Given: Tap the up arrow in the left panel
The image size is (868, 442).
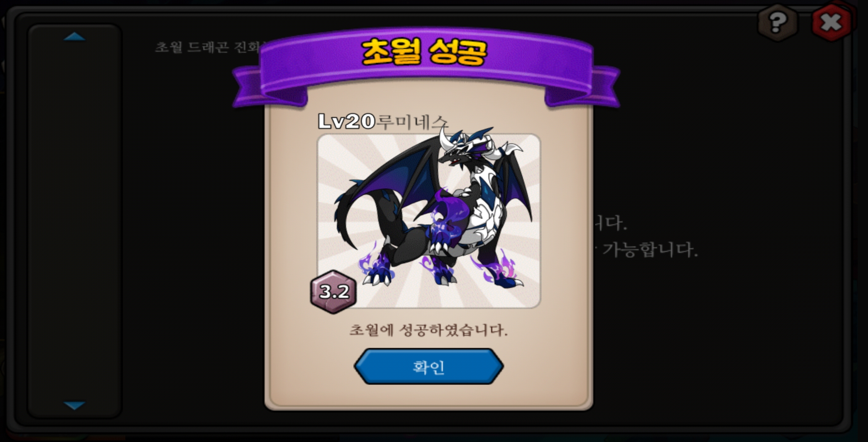Looking at the screenshot, I should [74, 36].
